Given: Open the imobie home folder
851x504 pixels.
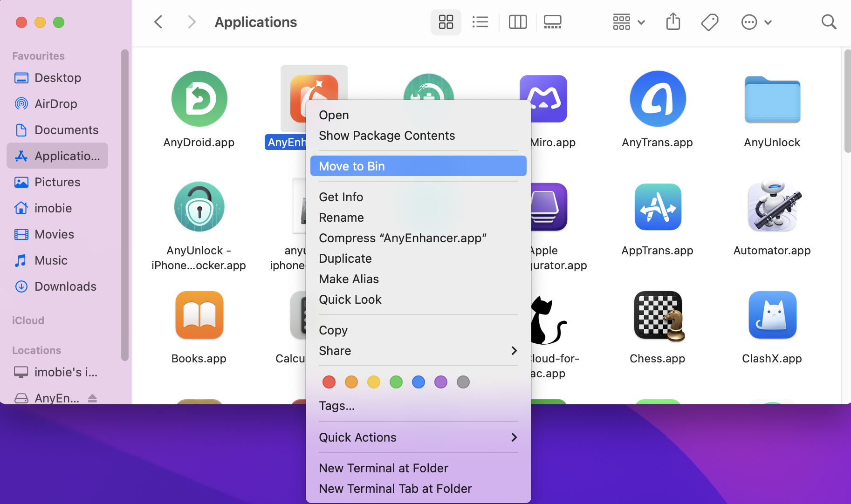Looking at the screenshot, I should (57, 208).
